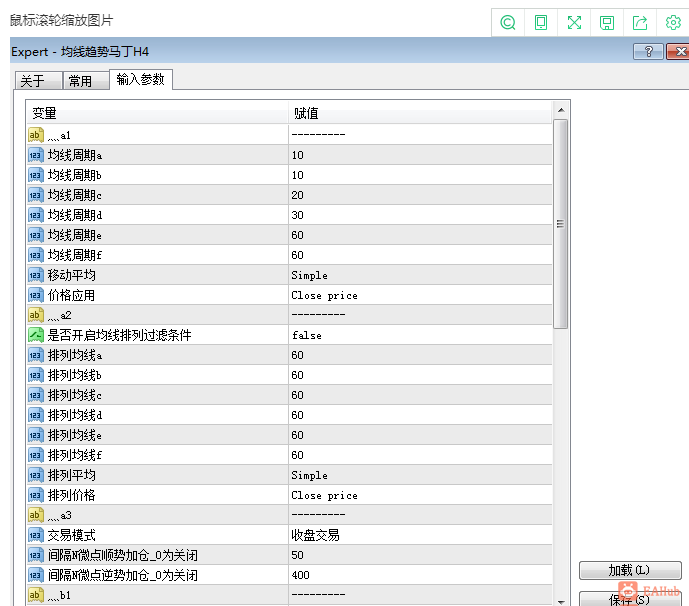Image resolution: width=689 pixels, height=606 pixels.
Task: Click icon beside 交易模式 row
Action: pyautogui.click(x=36, y=535)
